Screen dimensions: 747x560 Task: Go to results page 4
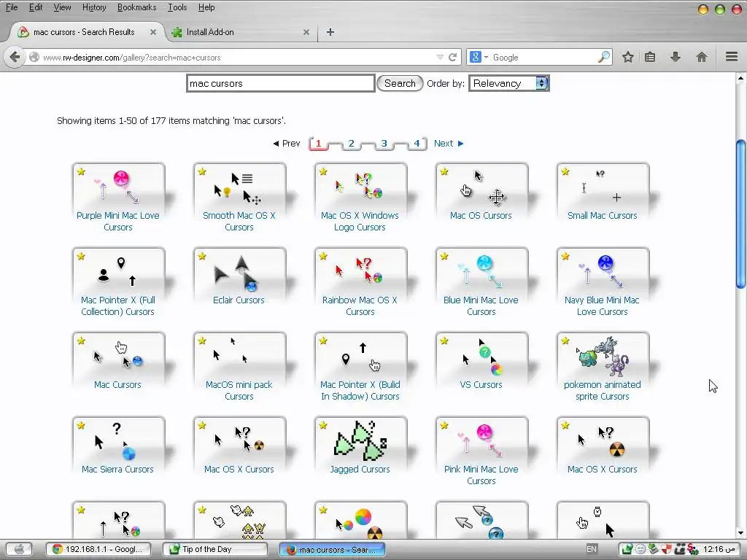(x=417, y=144)
